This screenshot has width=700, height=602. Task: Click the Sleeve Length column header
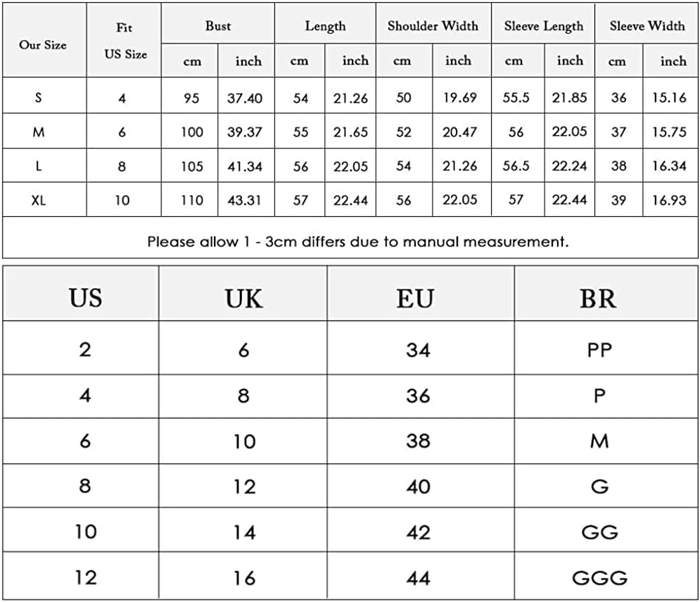[543, 27]
